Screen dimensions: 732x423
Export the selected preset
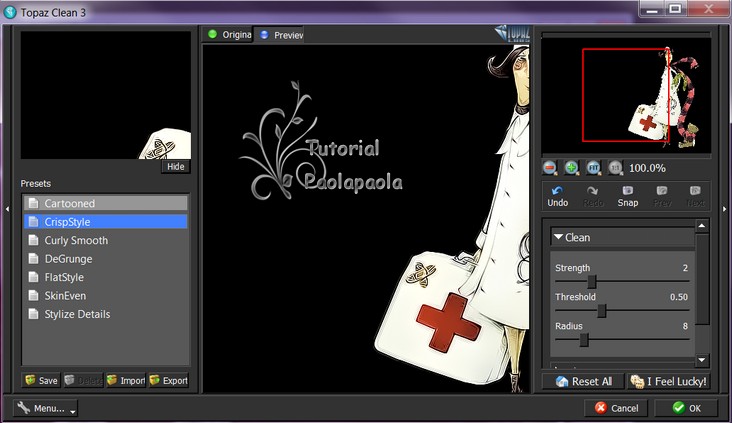[169, 381]
